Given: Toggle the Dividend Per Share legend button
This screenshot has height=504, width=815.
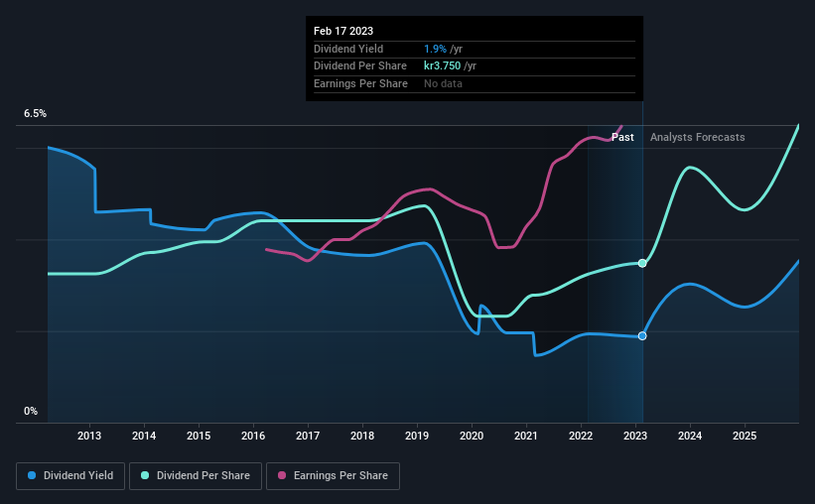Looking at the screenshot, I should pyautogui.click(x=196, y=476).
